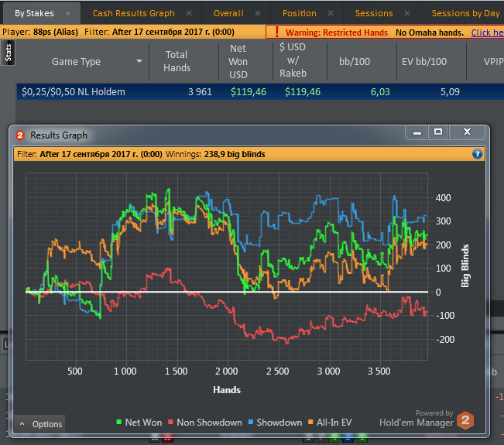Image resolution: width=504 pixels, height=445 pixels.
Task: Click the blue help question mark icon
Action: (478, 154)
